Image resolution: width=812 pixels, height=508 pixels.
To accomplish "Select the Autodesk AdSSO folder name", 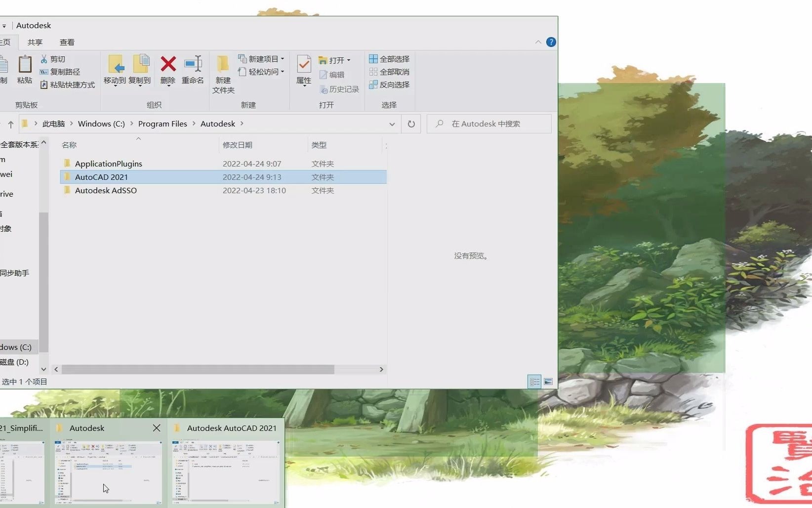I will 106,190.
